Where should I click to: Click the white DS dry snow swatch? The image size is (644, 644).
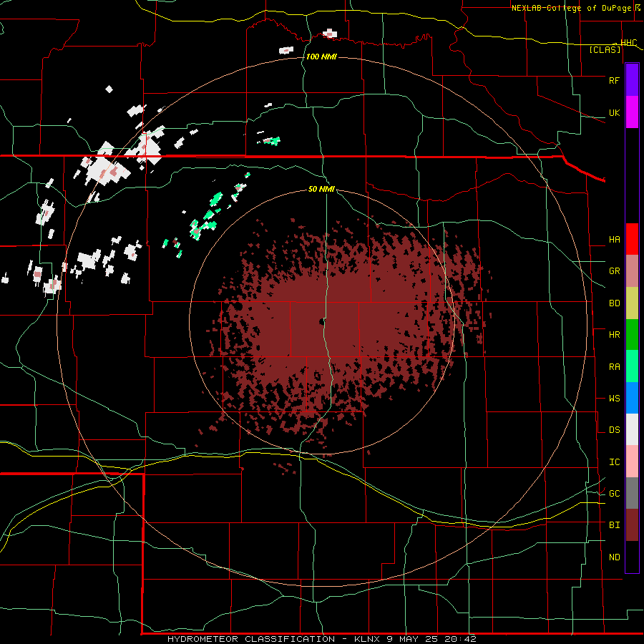coord(632,429)
